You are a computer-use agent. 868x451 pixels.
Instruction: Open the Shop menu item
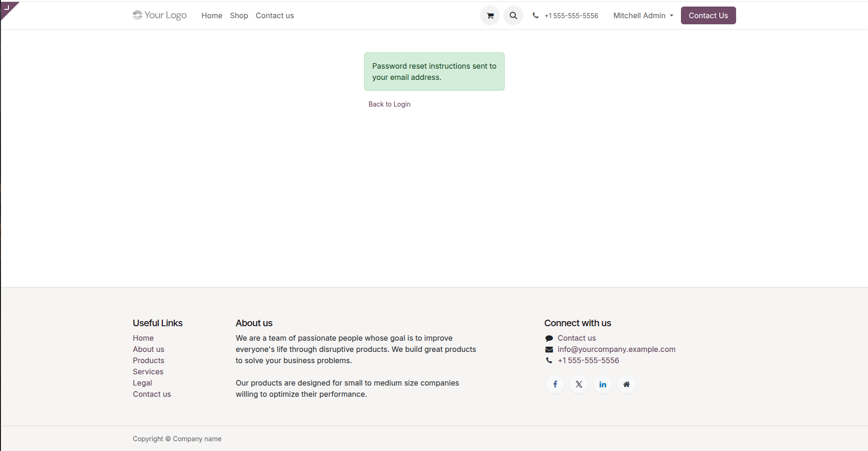click(x=239, y=15)
